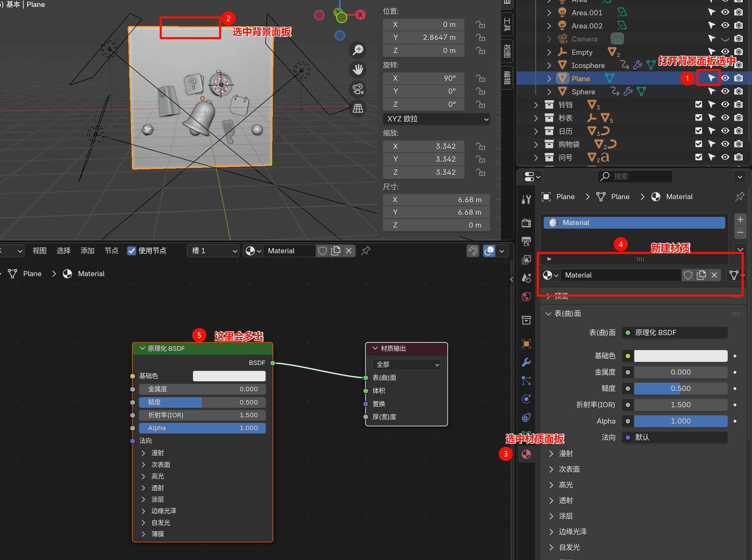
Task: Switch perspective/orthographic grid icon
Action: point(358,109)
